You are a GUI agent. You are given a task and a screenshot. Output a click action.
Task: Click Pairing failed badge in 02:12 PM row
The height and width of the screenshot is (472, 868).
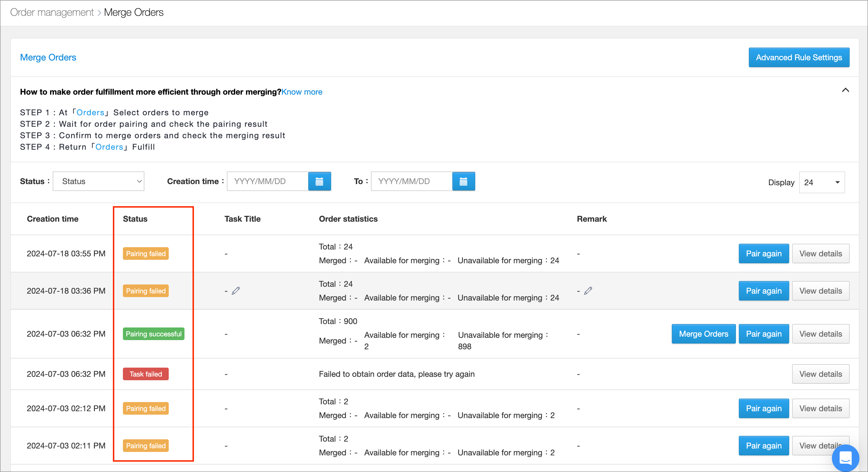[146, 408]
